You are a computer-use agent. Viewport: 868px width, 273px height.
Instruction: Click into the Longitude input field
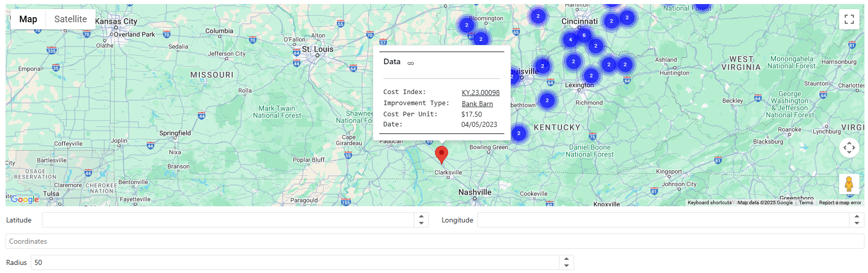pyautogui.click(x=663, y=220)
